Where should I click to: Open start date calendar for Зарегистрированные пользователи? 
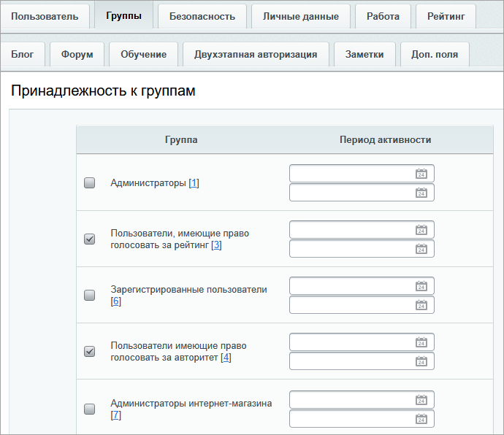click(x=421, y=286)
